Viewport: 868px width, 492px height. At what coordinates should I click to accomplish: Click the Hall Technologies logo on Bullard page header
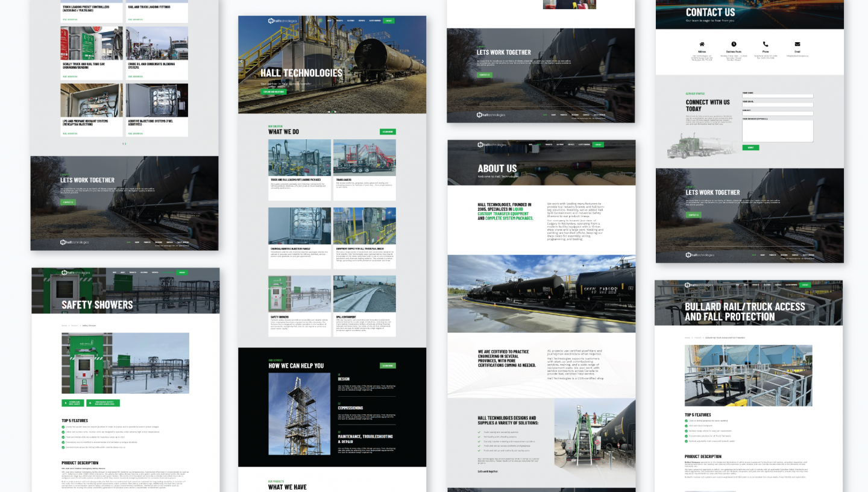point(699,285)
